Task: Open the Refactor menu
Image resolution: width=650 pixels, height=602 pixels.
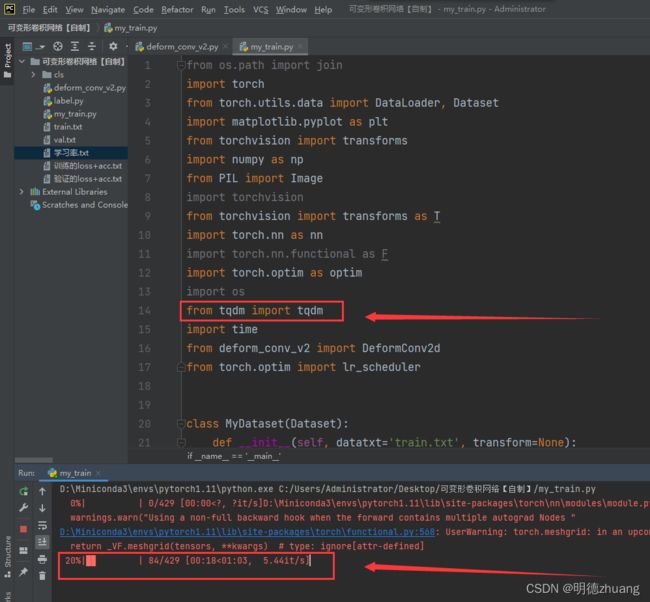Action: [x=177, y=10]
